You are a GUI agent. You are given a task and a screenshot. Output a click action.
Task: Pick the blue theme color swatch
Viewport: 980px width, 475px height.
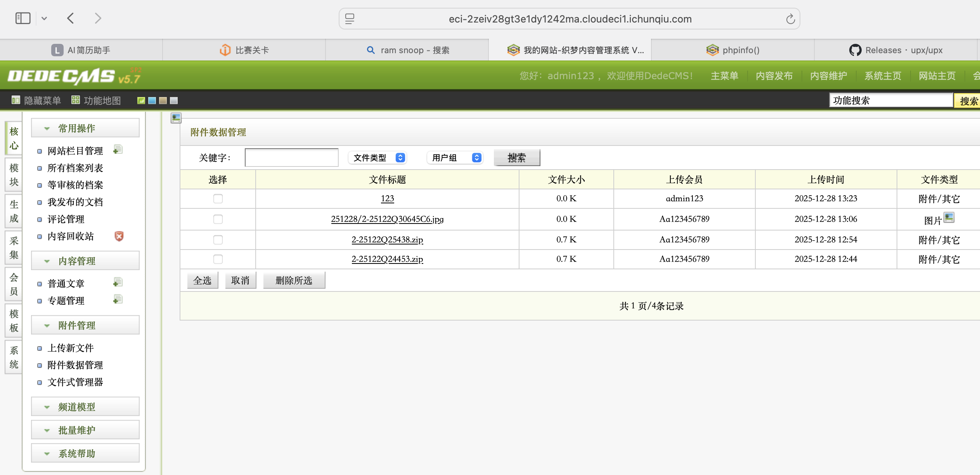point(152,101)
